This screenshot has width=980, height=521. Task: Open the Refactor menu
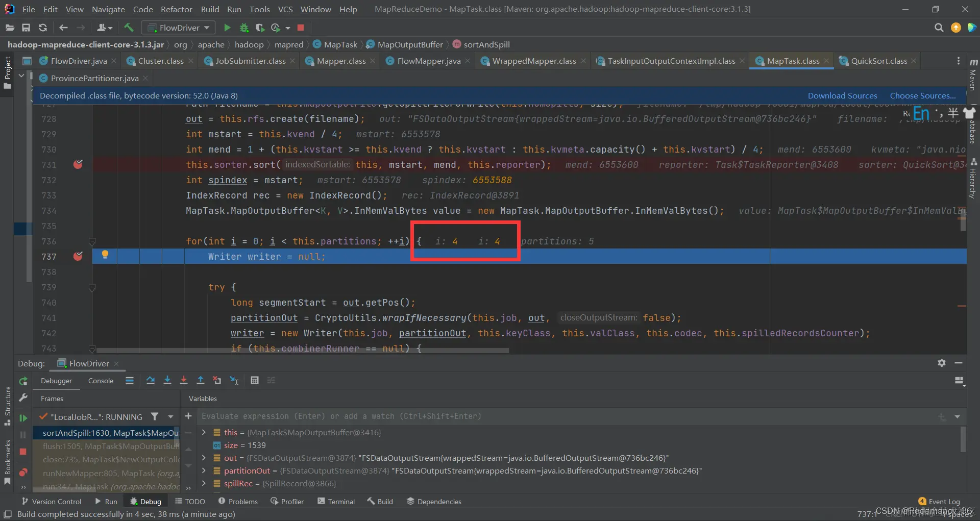pos(176,9)
